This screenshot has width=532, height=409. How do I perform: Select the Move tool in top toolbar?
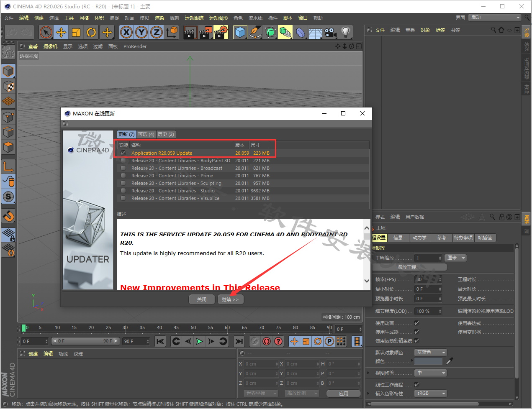click(x=61, y=32)
